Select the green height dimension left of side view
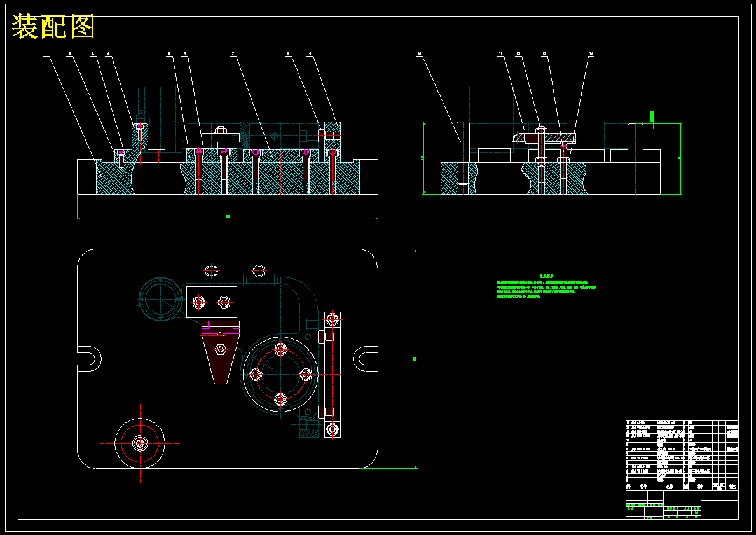Viewport: 756px width, 535px height. [423, 158]
